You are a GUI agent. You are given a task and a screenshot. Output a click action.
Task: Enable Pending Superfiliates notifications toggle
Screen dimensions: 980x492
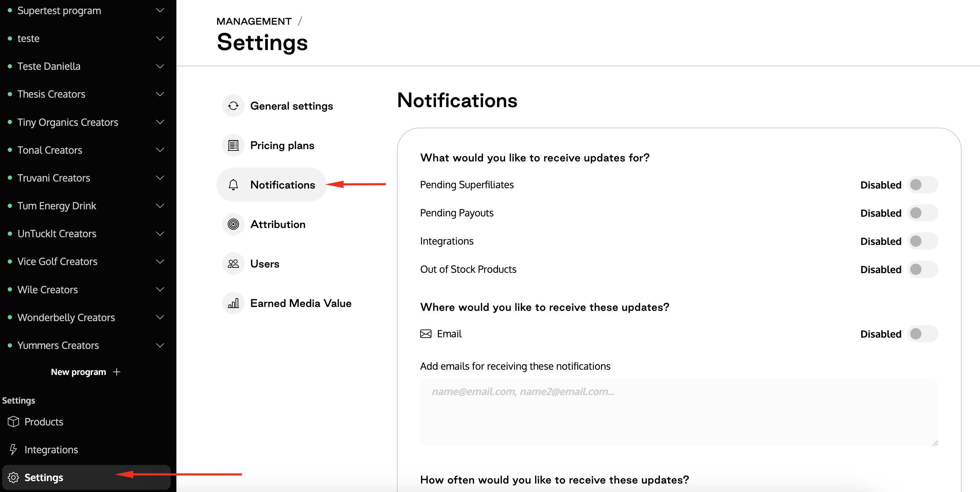click(x=923, y=185)
